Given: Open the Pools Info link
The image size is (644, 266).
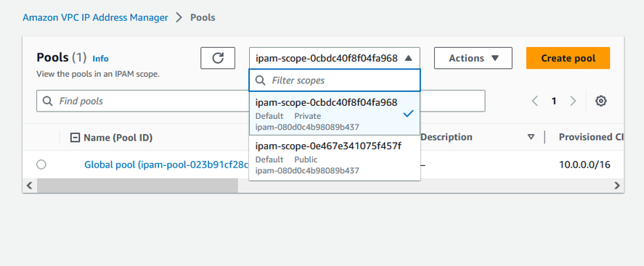Looking at the screenshot, I should (101, 59).
